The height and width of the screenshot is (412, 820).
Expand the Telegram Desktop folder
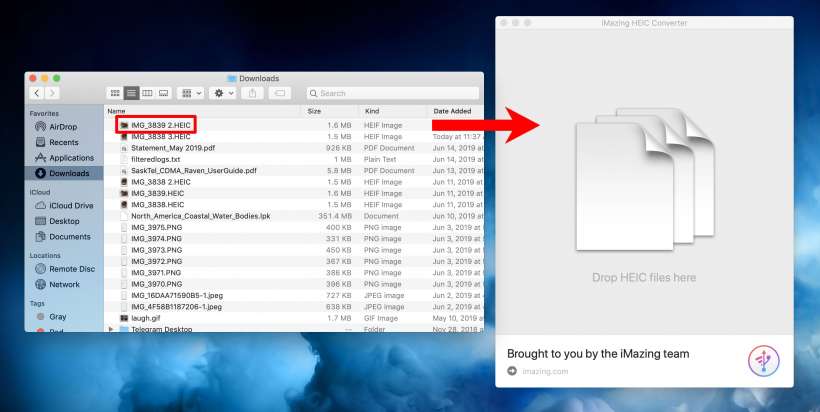click(111, 329)
